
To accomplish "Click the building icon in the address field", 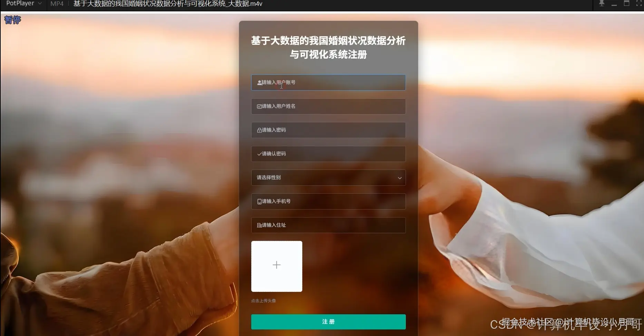I will [259, 225].
